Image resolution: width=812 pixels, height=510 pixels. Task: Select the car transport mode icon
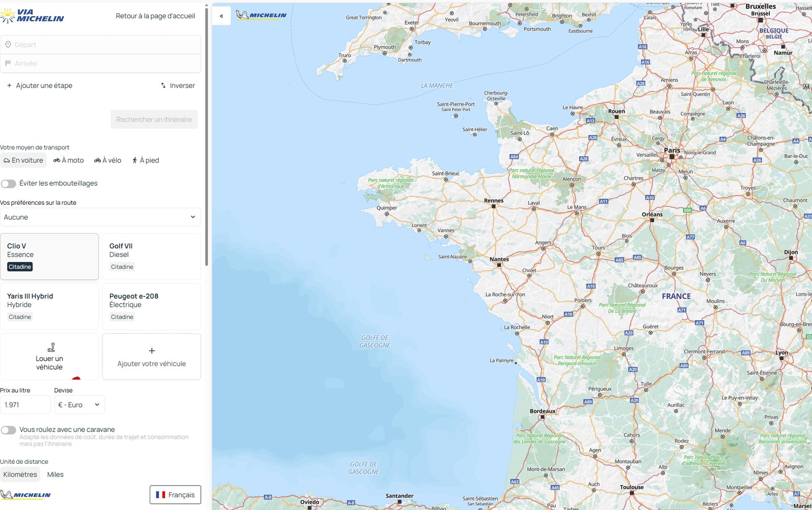(x=6, y=160)
